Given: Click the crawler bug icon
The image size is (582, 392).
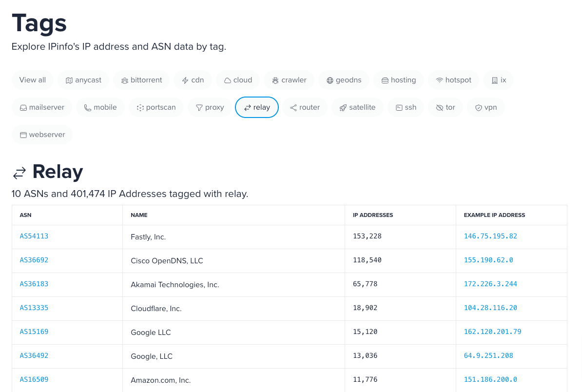Looking at the screenshot, I should [x=275, y=80].
